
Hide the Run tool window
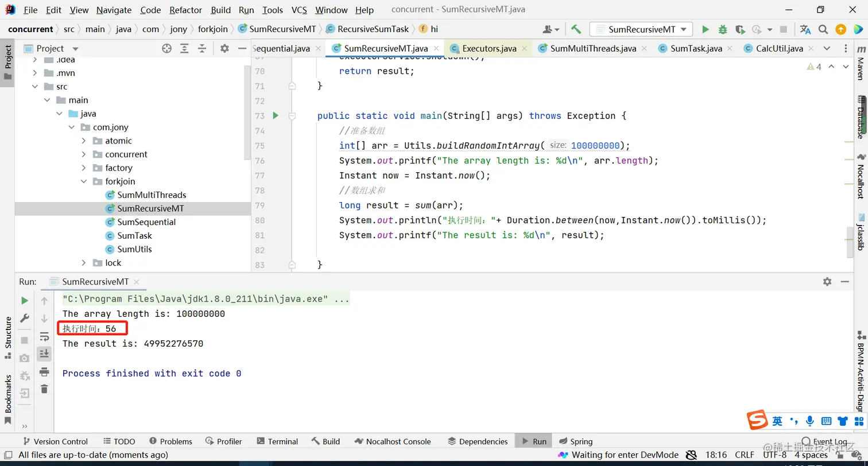(x=845, y=281)
